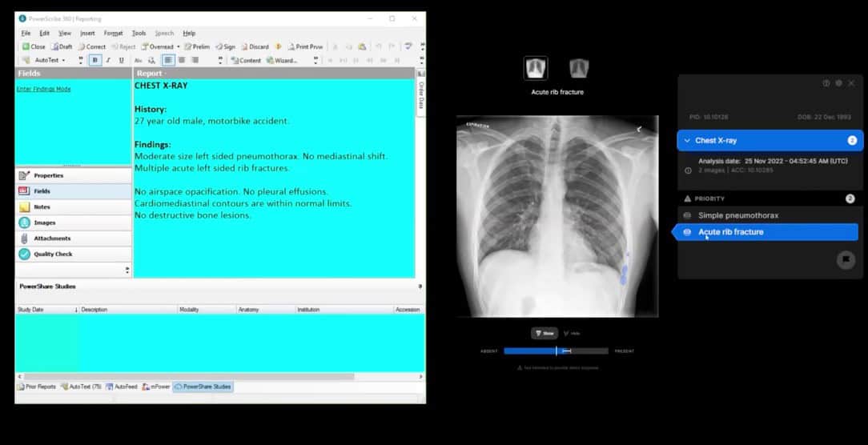Click the Discard report button
Viewport: 868px width, 445px height.
pos(254,46)
